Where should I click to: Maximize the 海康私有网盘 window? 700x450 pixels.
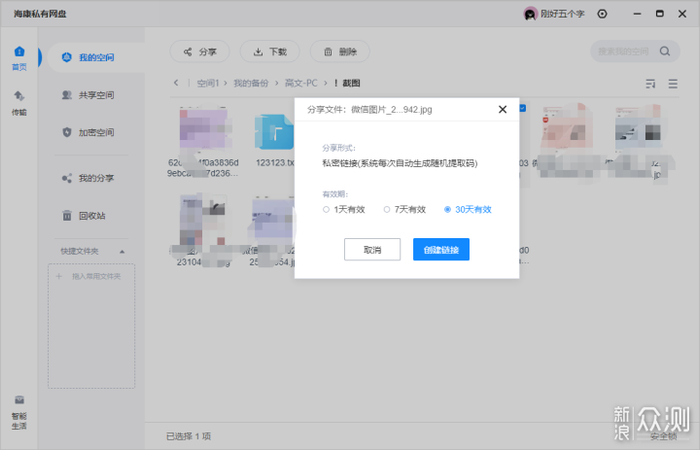click(659, 14)
